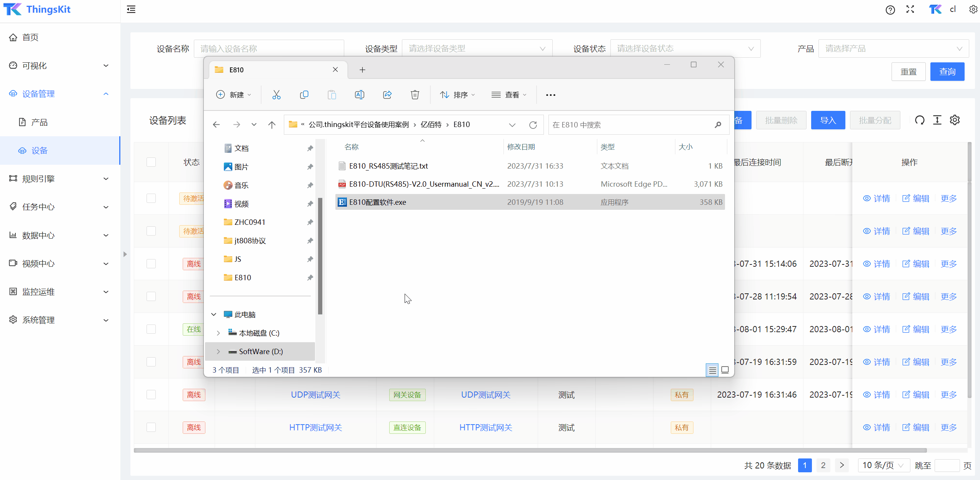Click the 设备名称 input field
This screenshot has height=480, width=980.
coord(269,49)
